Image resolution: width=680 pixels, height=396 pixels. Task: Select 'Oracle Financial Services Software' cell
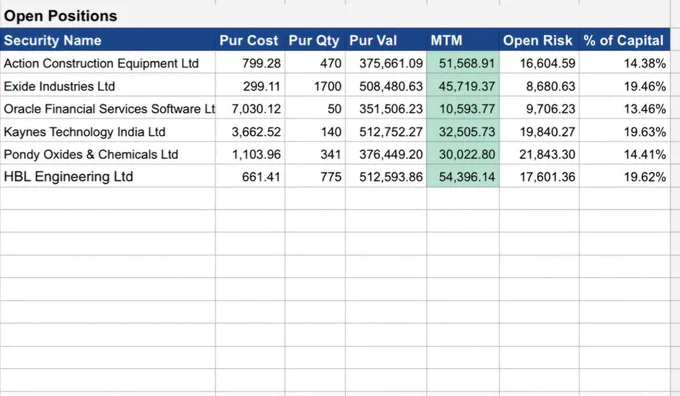108,108
